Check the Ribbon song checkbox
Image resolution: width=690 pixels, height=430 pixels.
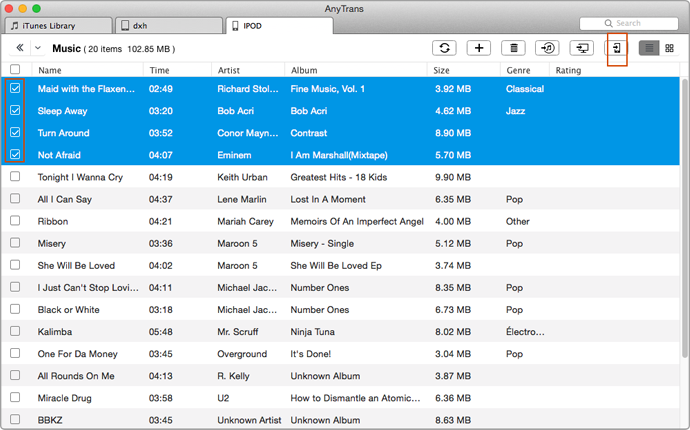point(15,221)
